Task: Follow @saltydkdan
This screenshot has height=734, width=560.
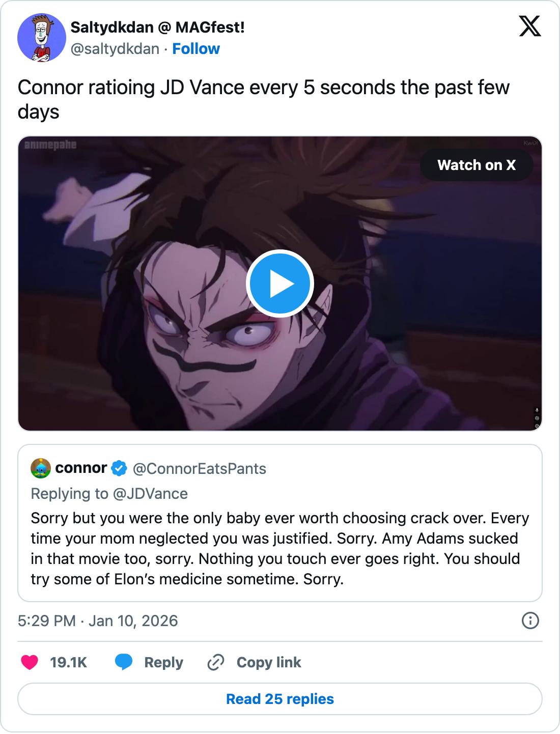Action: point(197,49)
